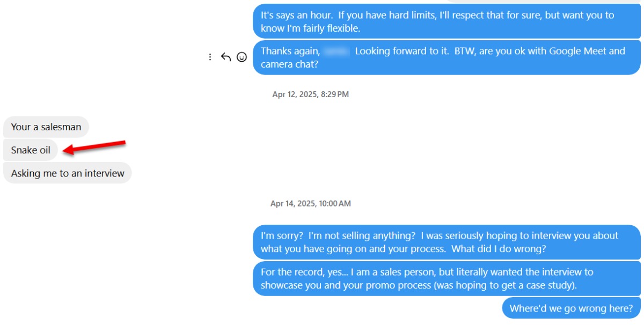Select the "Asking me to an interview" message

[68, 173]
